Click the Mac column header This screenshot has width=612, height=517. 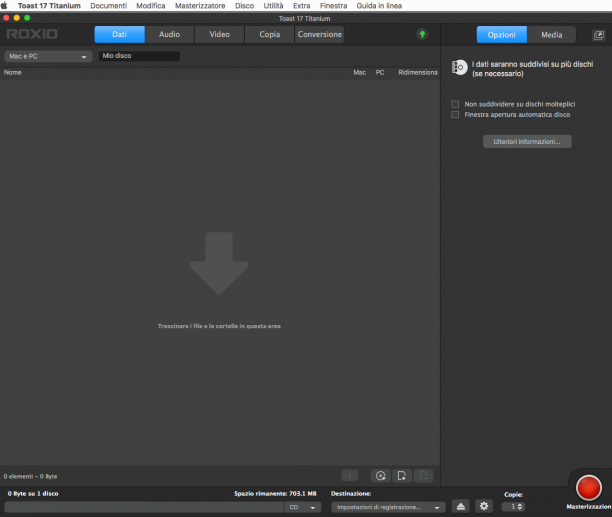[359, 73]
